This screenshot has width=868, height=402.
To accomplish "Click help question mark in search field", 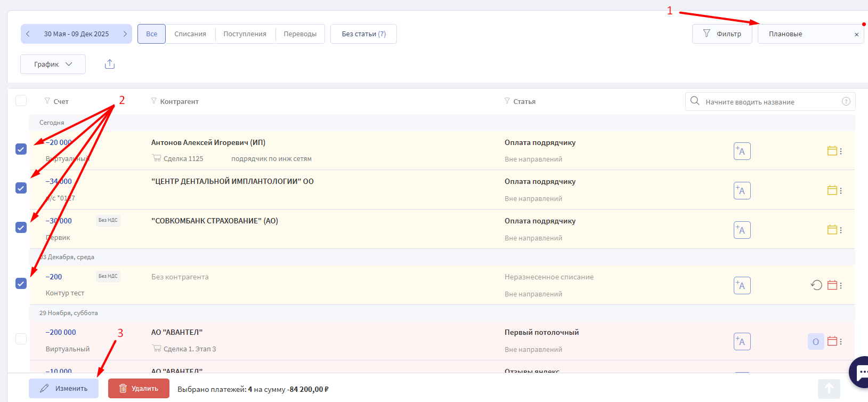I will (846, 102).
